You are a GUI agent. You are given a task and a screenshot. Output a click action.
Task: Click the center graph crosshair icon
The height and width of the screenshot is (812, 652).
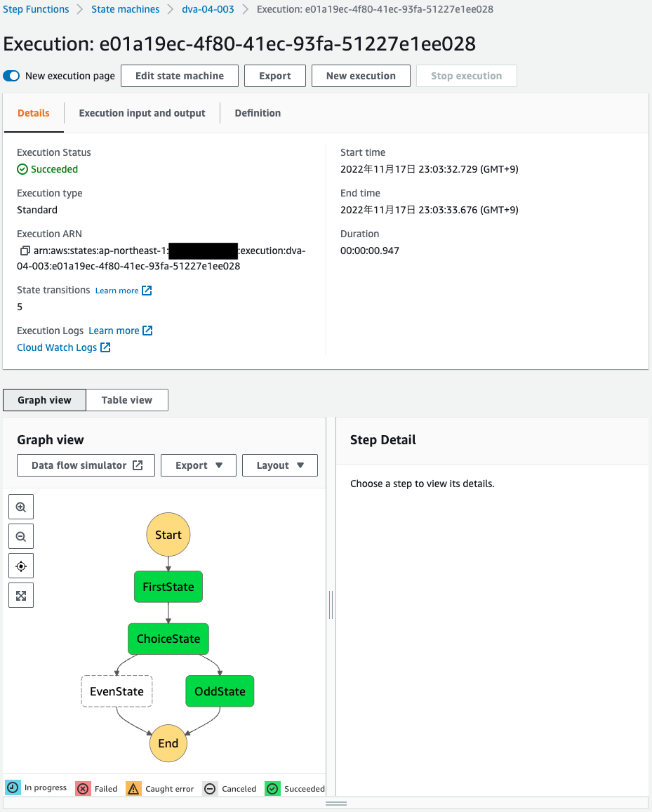point(20,565)
